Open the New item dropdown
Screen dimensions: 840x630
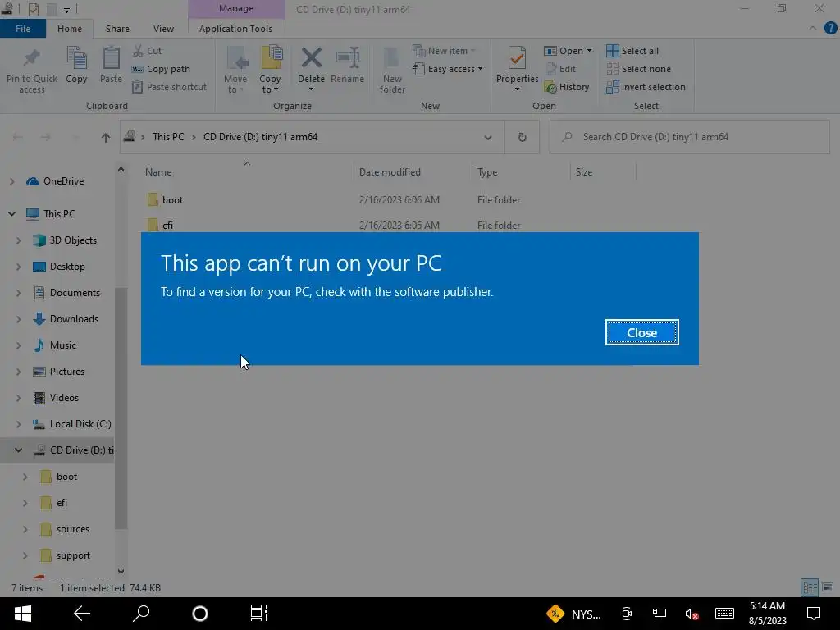[444, 51]
